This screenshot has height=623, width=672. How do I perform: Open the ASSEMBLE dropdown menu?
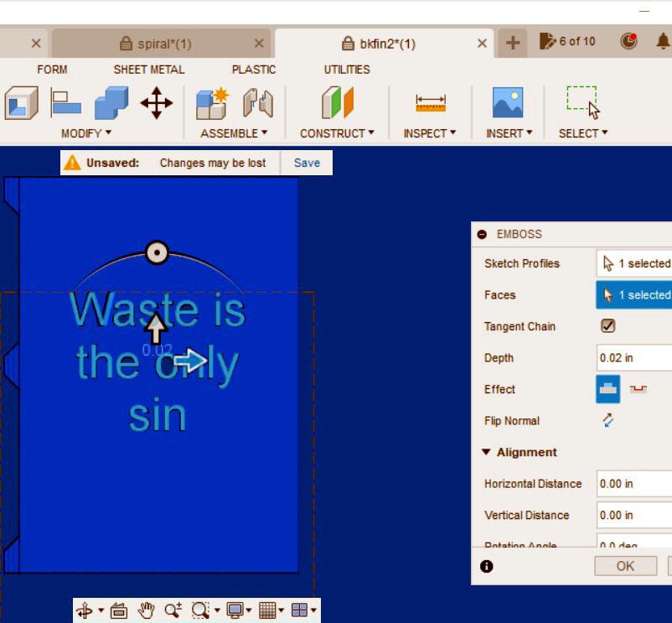[234, 133]
